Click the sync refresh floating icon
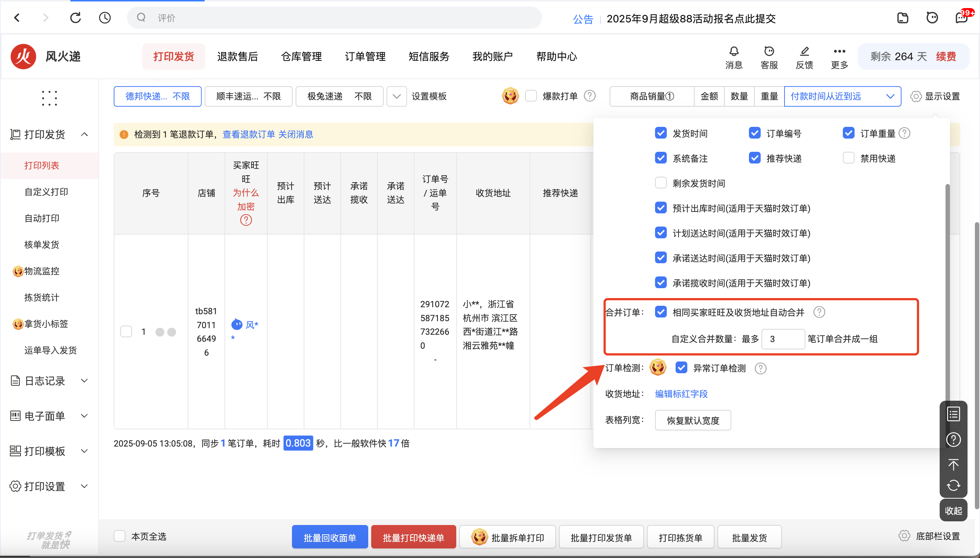980x558 pixels. click(x=953, y=485)
